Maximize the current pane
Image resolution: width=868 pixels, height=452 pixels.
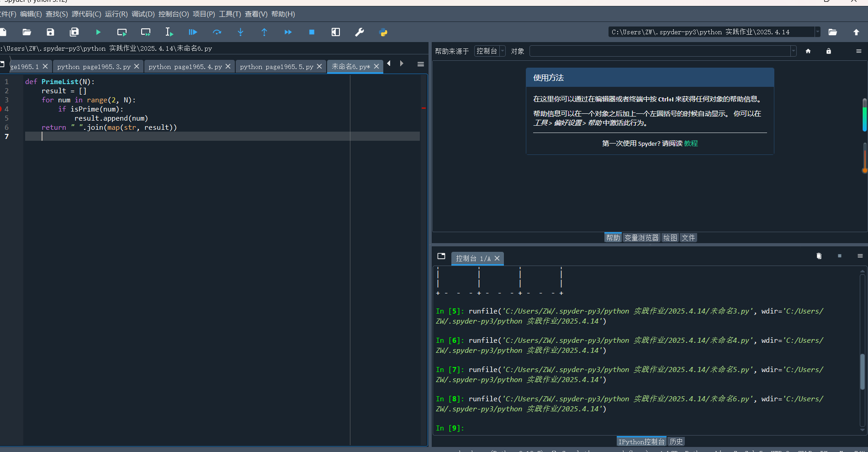(336, 32)
